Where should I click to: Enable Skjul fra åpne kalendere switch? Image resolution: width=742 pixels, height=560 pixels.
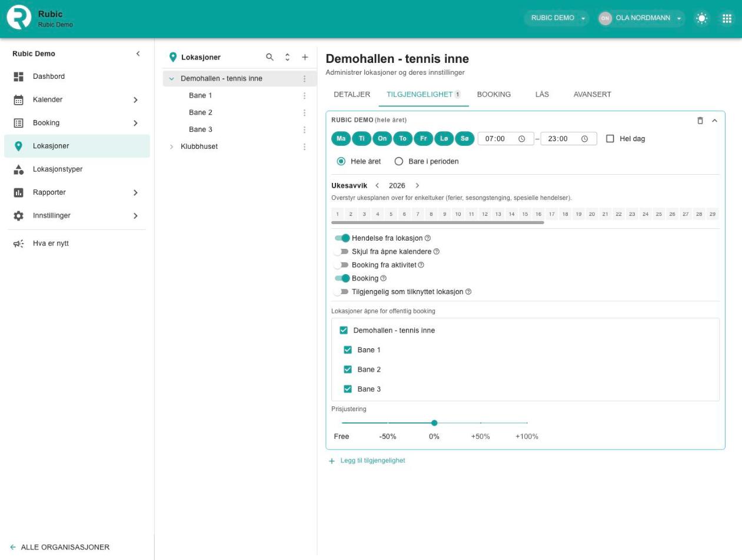[342, 252]
